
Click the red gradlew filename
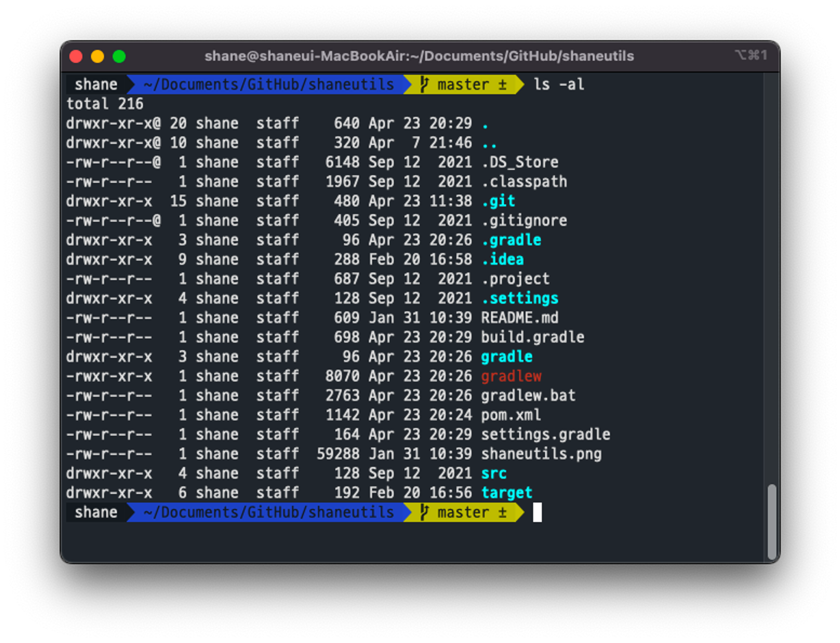511,376
